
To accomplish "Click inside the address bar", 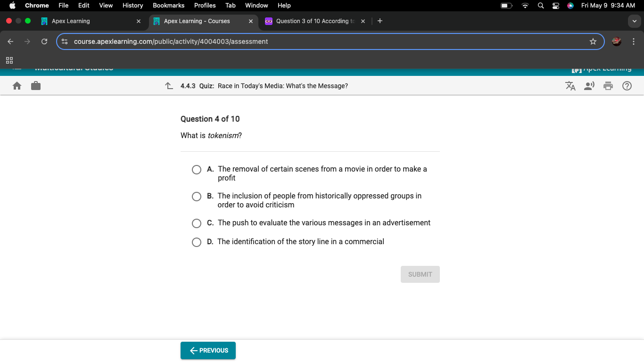I will (x=283, y=41).
